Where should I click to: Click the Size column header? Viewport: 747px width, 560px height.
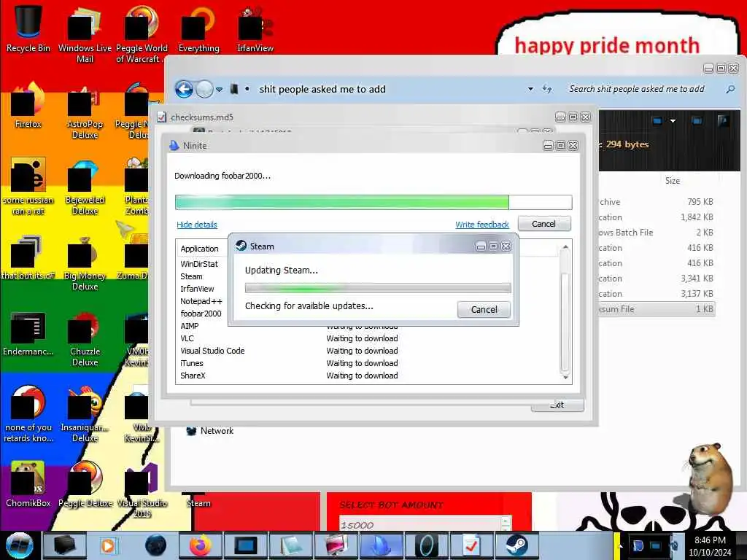[x=672, y=181]
